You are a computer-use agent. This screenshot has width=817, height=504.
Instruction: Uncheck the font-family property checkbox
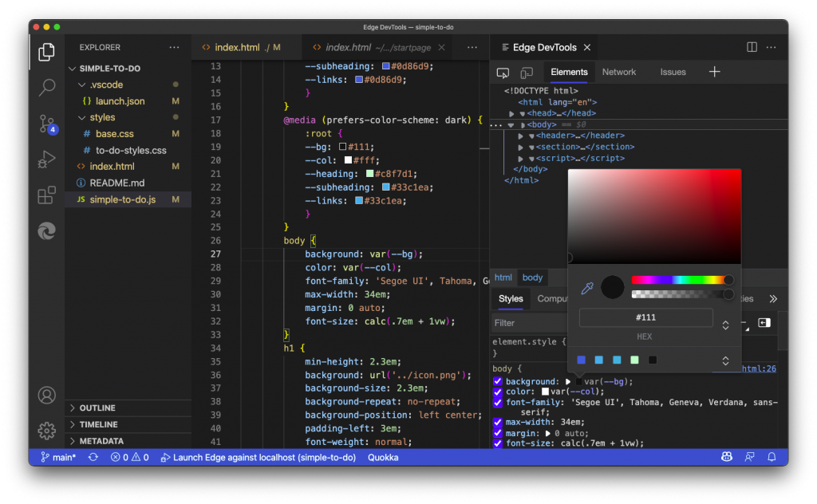click(x=498, y=402)
